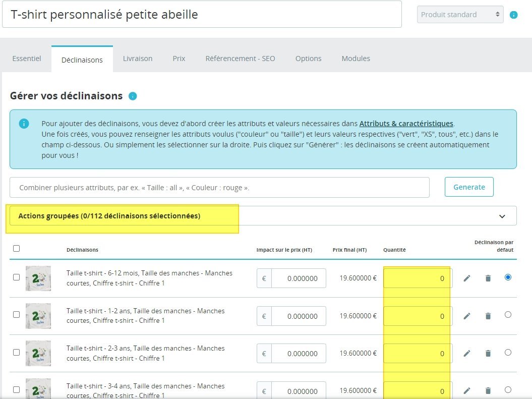Click quantity field of 2-3 ans row
Screen dimensions: 532x399
[418, 353]
